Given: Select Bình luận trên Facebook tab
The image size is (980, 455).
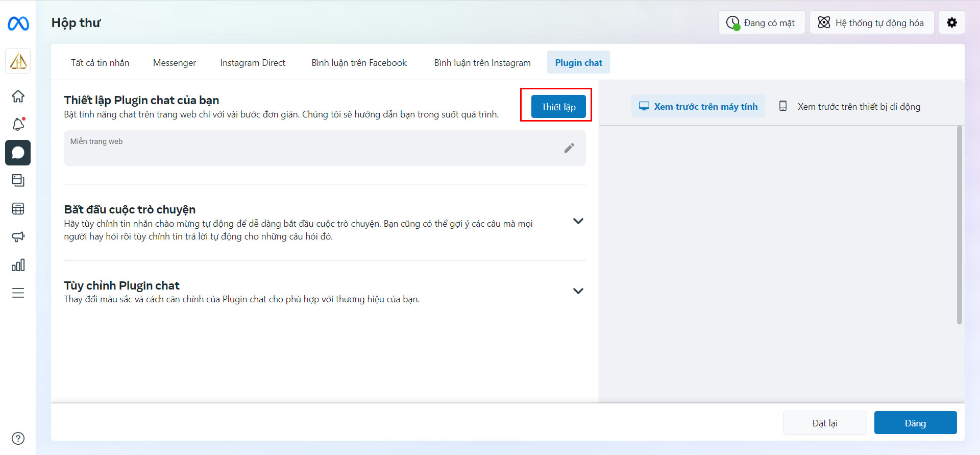Looking at the screenshot, I should coord(359,62).
